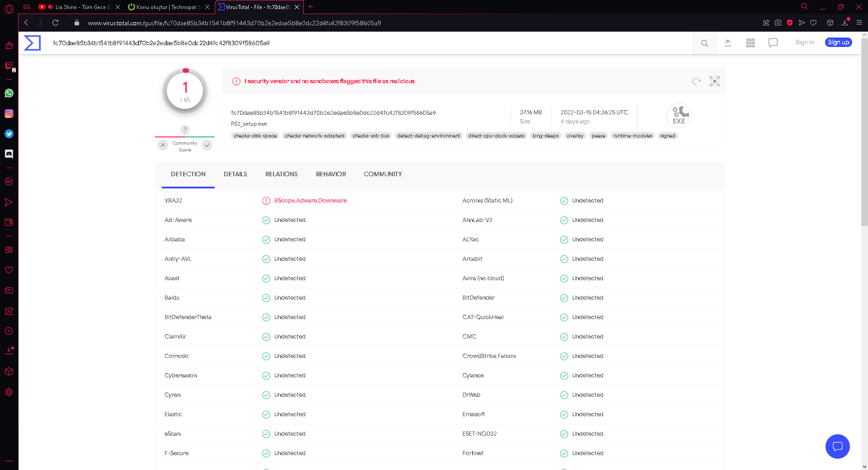Open the graph/similar files icon
Screen dimensions: 868x470
click(x=715, y=81)
